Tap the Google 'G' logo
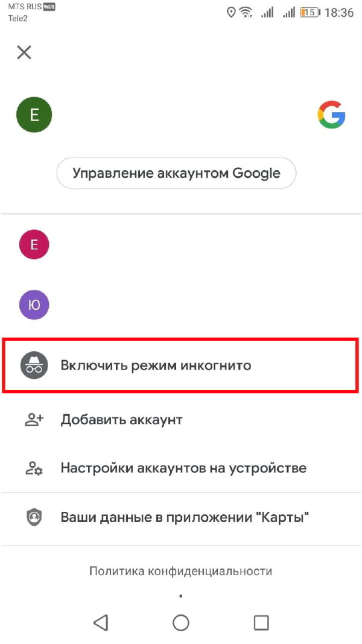Image resolution: width=362 pixels, height=644 pixels. (x=331, y=115)
